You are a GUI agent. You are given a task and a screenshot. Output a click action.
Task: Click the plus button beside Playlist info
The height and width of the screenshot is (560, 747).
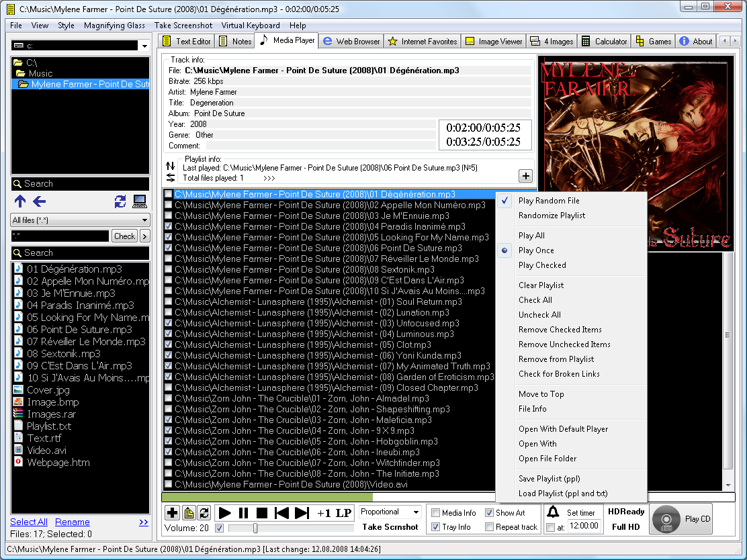coord(525,176)
